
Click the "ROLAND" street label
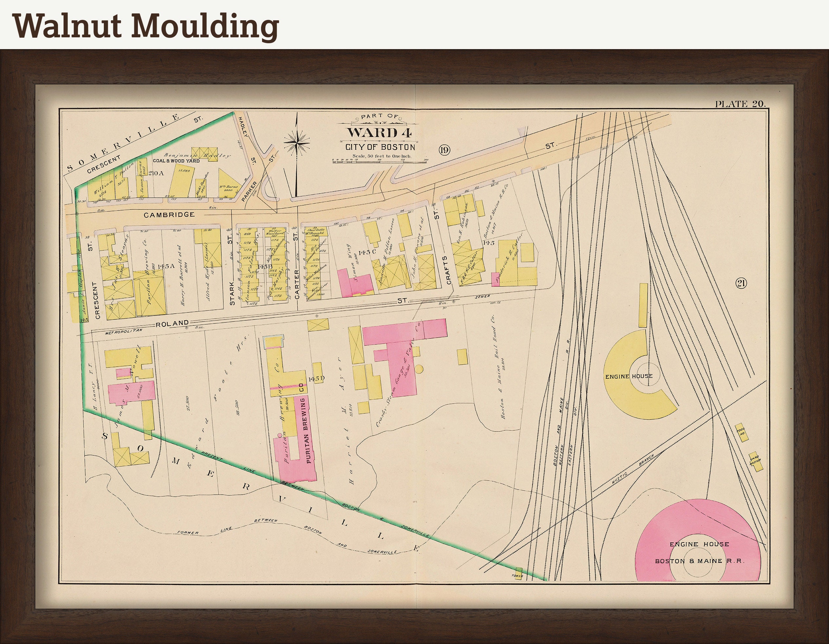click(172, 323)
